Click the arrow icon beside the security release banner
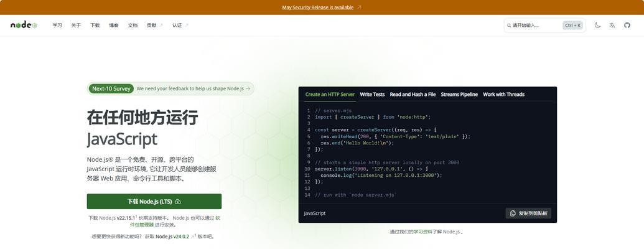The width and height of the screenshot is (644, 249). (359, 7)
